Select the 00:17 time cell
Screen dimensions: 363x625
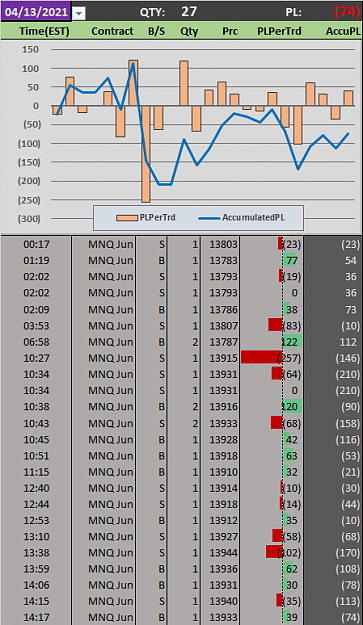pyautogui.click(x=36, y=244)
